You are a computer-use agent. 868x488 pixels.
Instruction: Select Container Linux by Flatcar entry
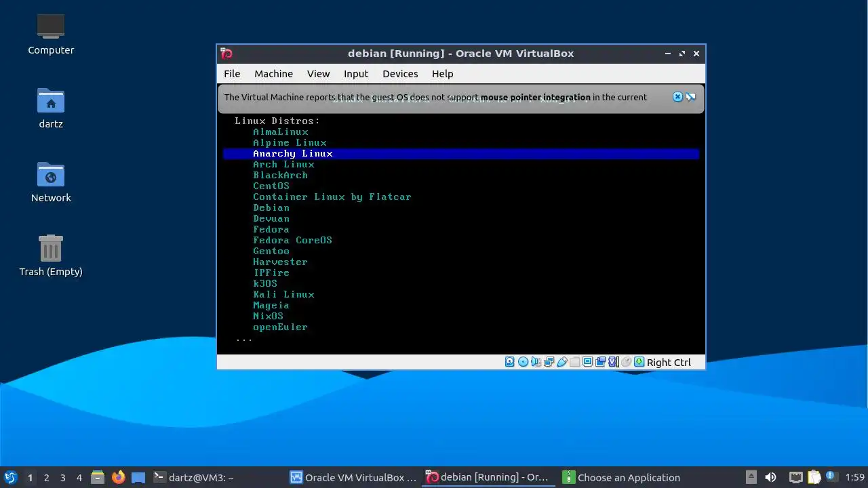point(332,197)
